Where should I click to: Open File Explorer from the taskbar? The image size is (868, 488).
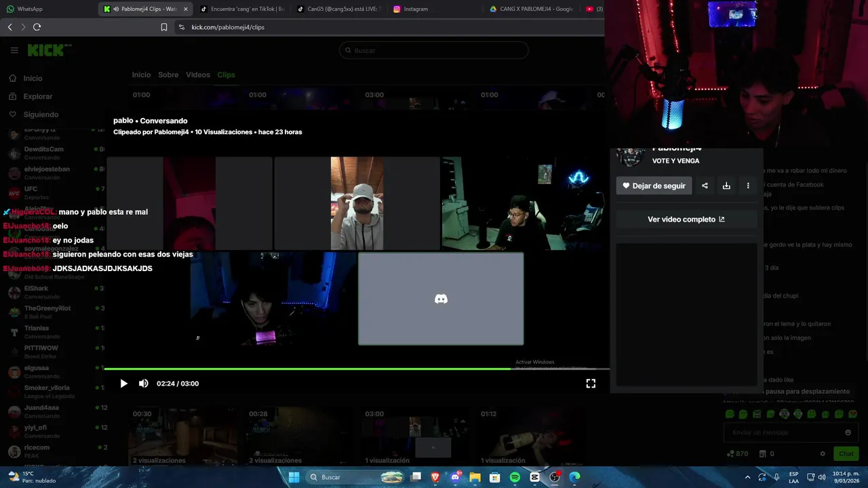coord(475,477)
